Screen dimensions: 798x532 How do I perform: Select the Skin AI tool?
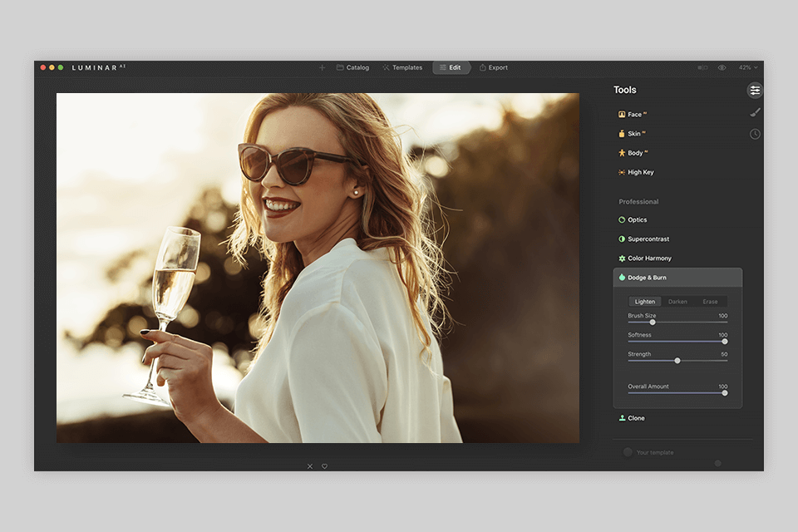[x=632, y=133]
